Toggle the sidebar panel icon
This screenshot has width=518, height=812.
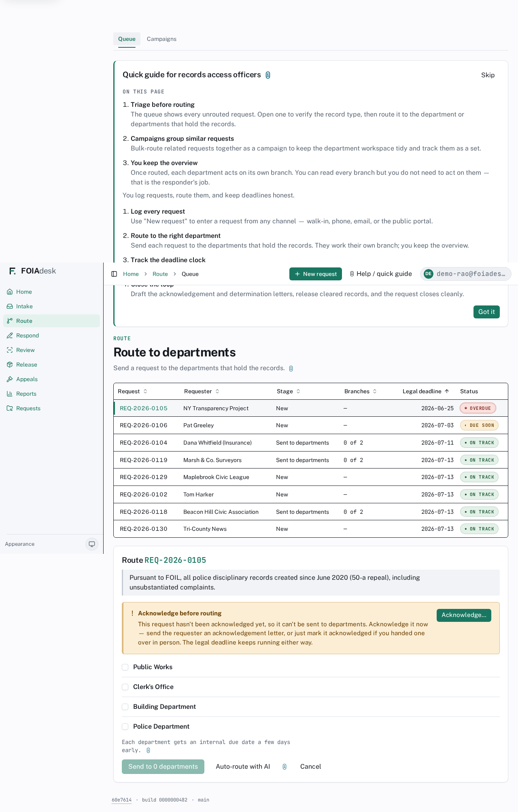pos(114,274)
